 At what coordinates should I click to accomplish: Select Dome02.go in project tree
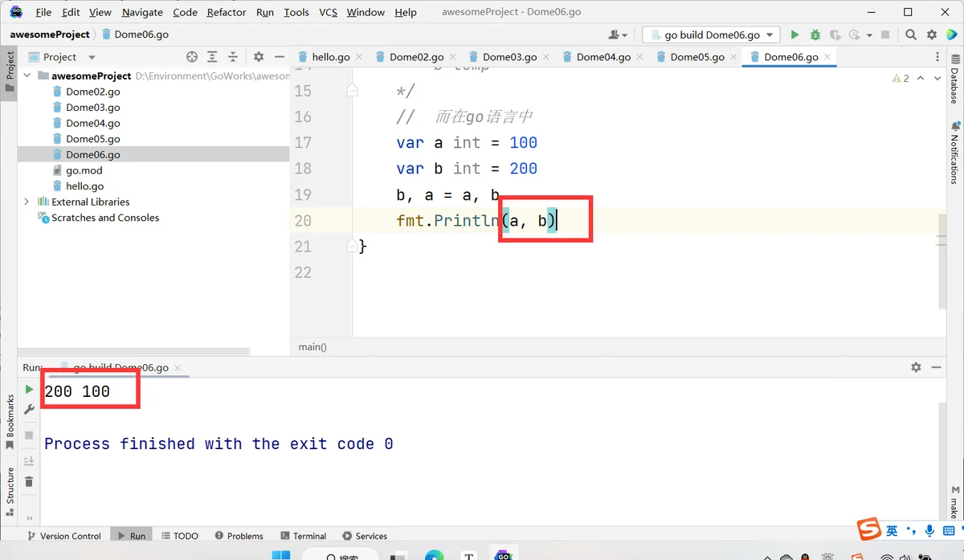(x=92, y=92)
